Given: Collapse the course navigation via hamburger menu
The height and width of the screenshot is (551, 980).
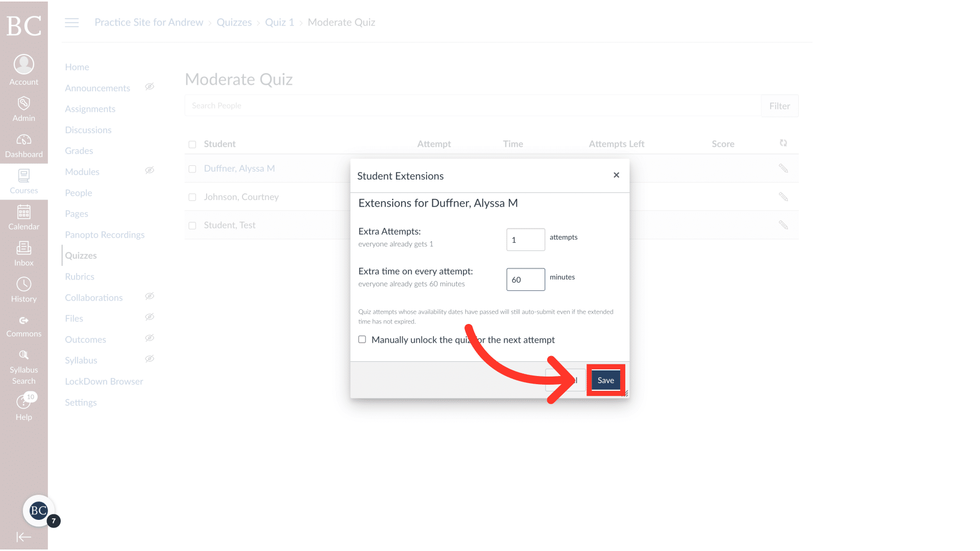Looking at the screenshot, I should coord(71,22).
